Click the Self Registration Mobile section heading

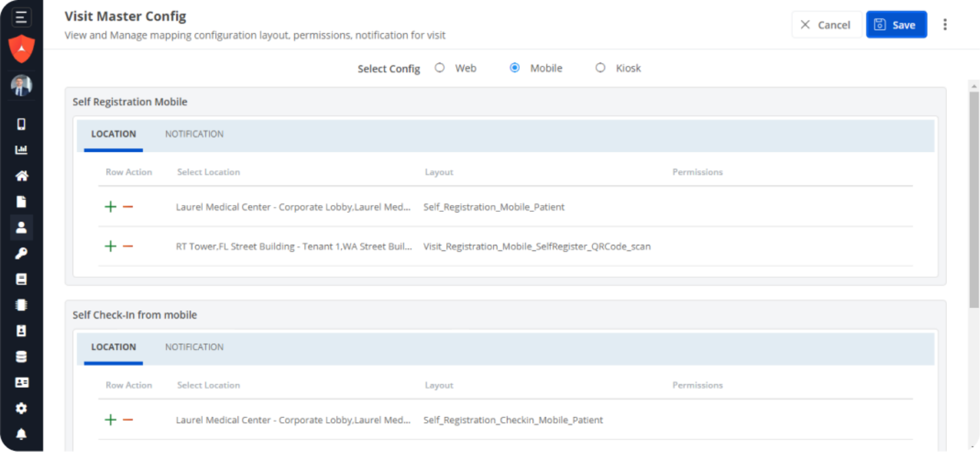130,101
